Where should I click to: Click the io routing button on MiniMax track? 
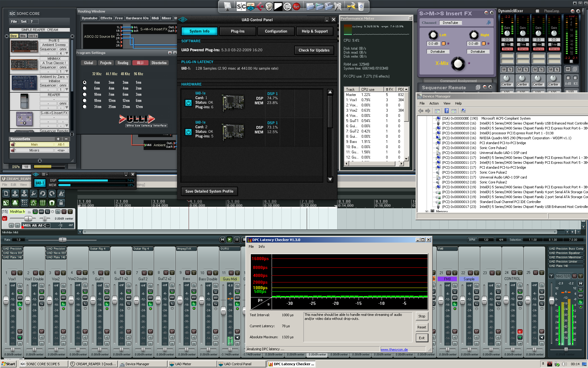(35, 212)
